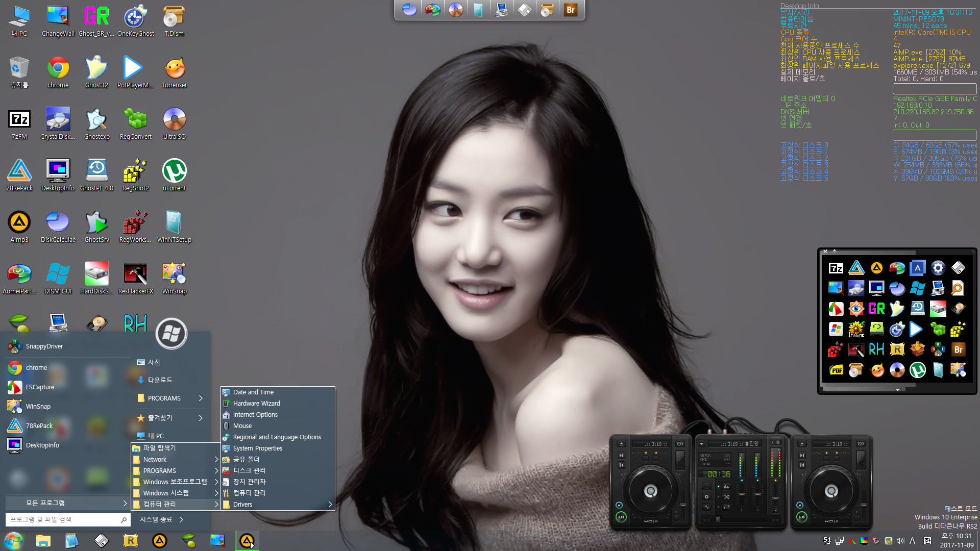The height and width of the screenshot is (551, 980).
Task: Open Hardware Wizard menu item
Action: coord(278,404)
